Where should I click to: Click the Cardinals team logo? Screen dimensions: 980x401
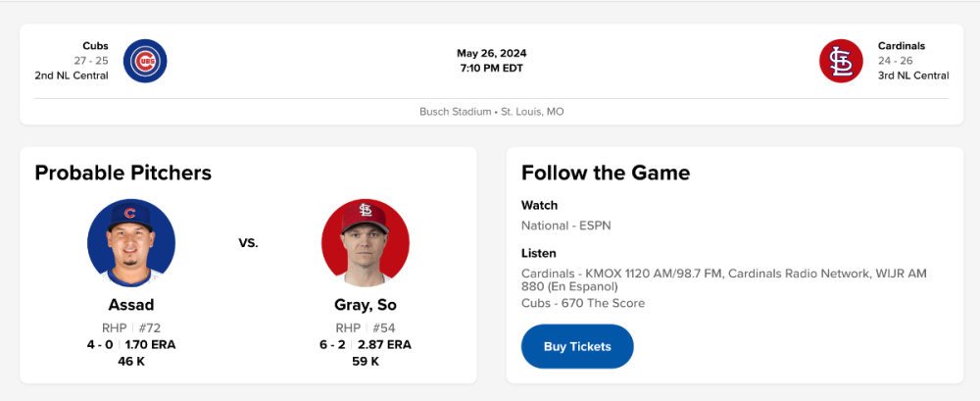(x=841, y=61)
